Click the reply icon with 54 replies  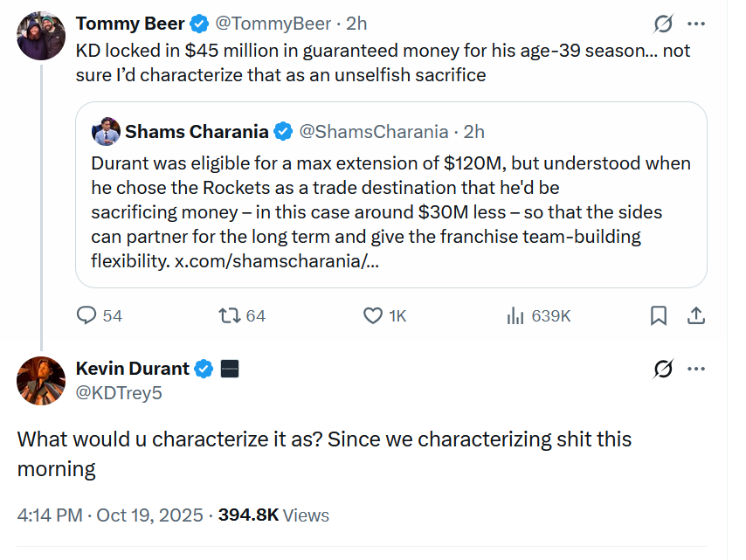pyautogui.click(x=87, y=315)
